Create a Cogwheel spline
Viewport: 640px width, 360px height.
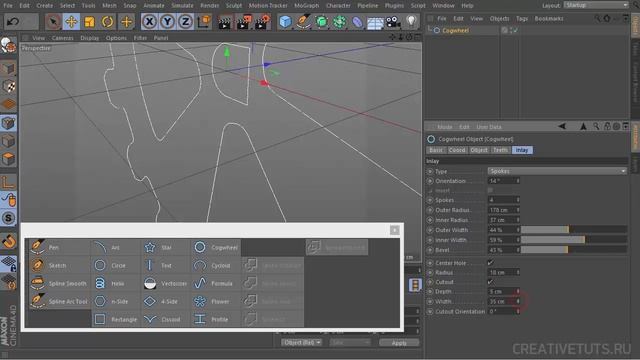[x=216, y=247]
